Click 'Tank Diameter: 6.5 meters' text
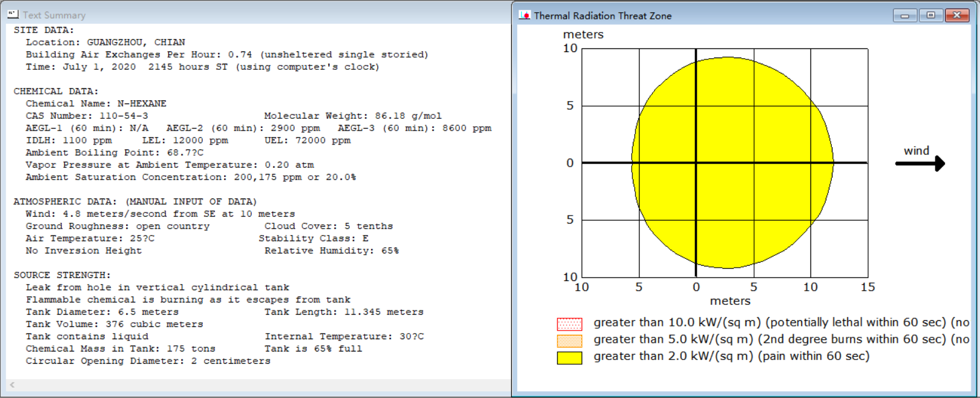This screenshot has height=398, width=980. pyautogui.click(x=102, y=312)
